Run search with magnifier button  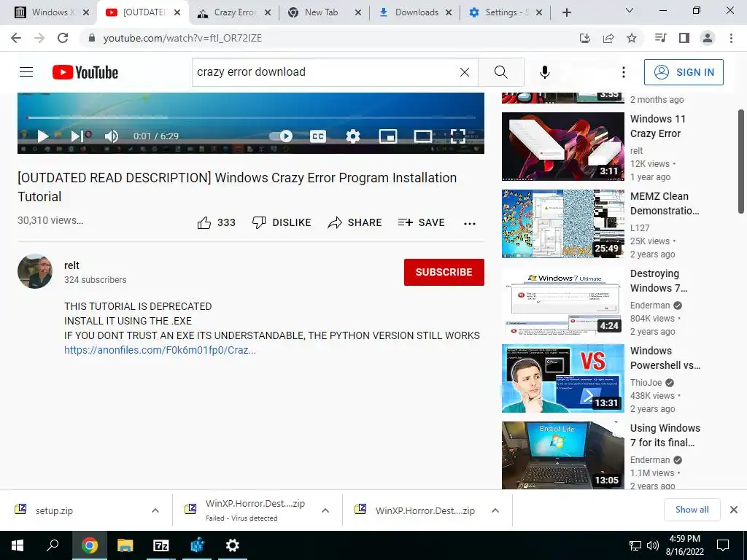click(x=500, y=72)
